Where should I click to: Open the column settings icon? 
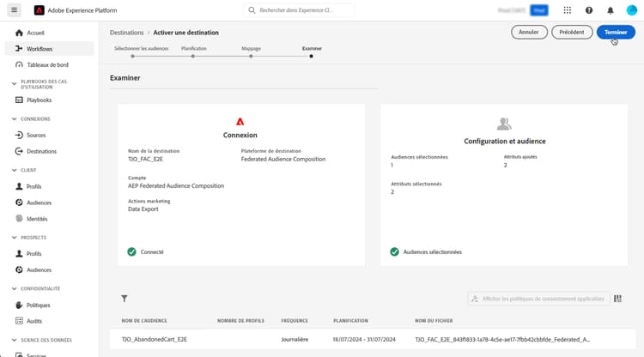pos(617,299)
